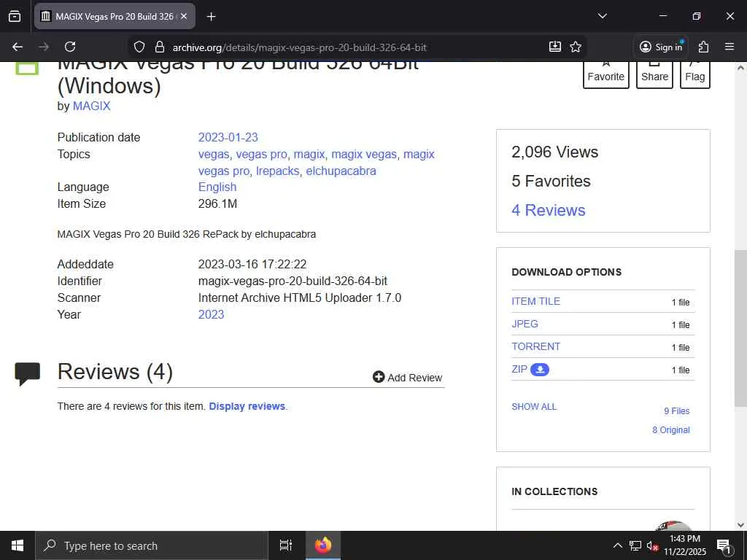Click the reviews speech bubble icon
Viewport: 747px width, 560px height.
28,373
